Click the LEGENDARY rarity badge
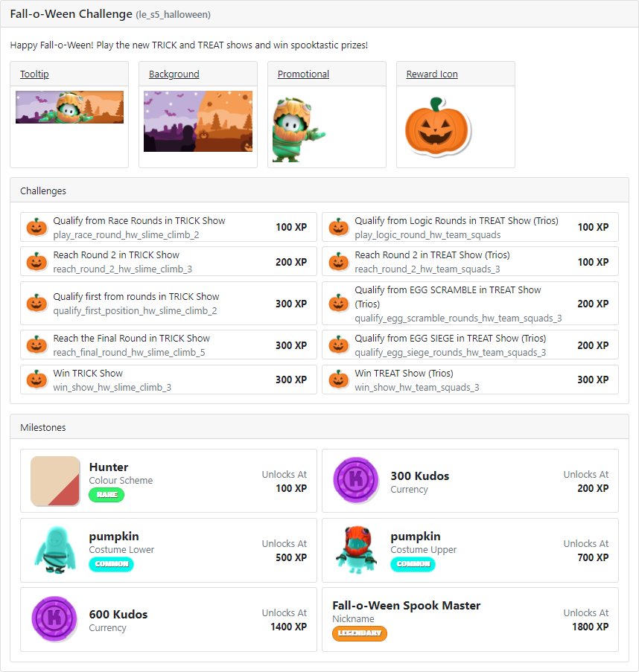This screenshot has height=672, width=639. pos(360,633)
